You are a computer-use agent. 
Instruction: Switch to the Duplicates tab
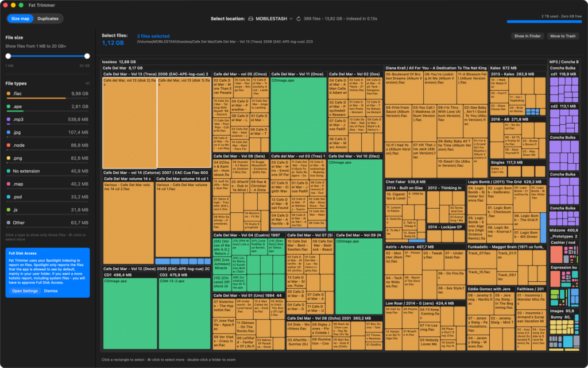coord(48,18)
